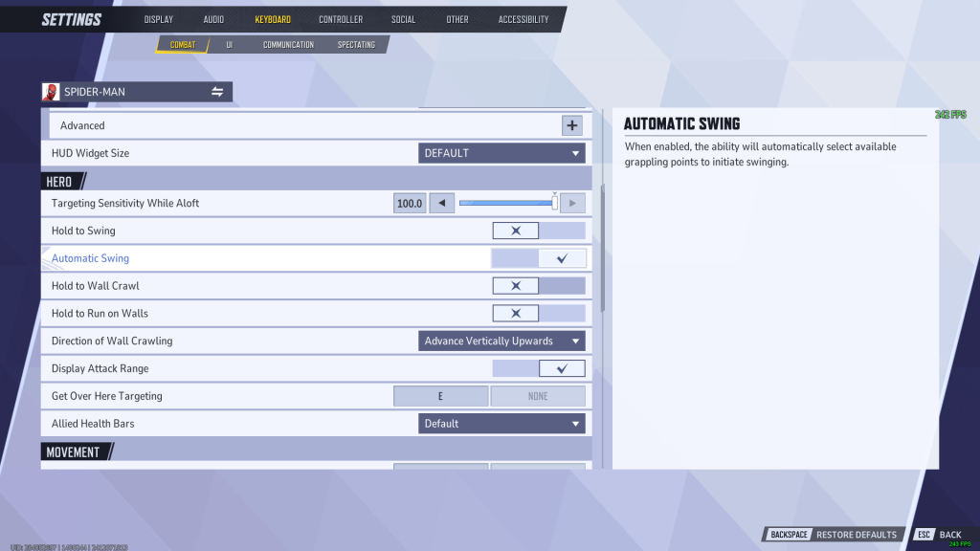This screenshot has width=980, height=551.
Task: Expand the Allied Health Bars dropdown
Action: [501, 424]
